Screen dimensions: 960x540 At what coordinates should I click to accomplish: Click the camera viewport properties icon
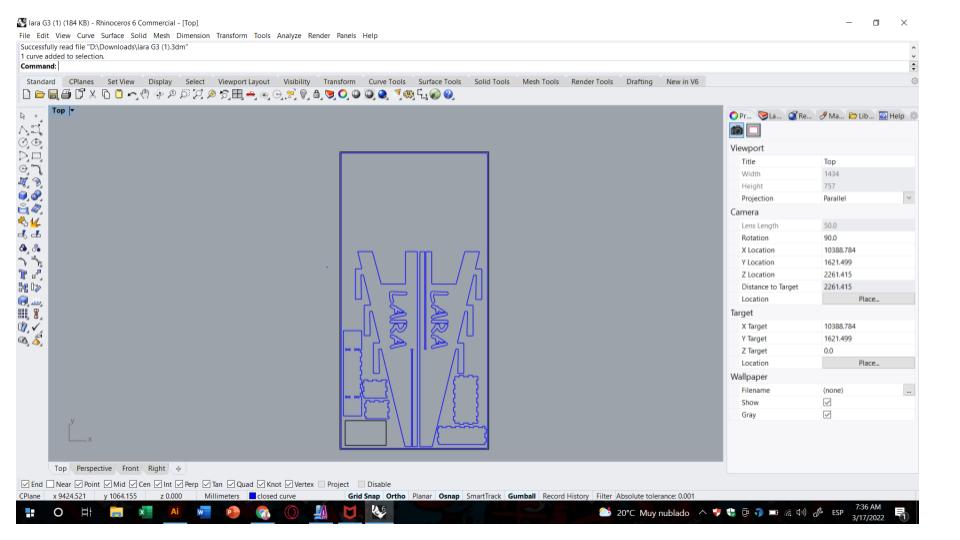737,130
